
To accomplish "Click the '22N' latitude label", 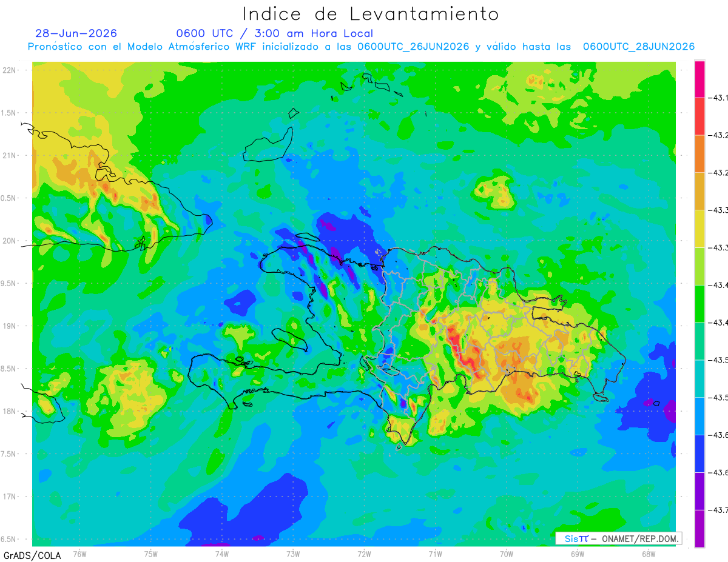I will tap(10, 70).
